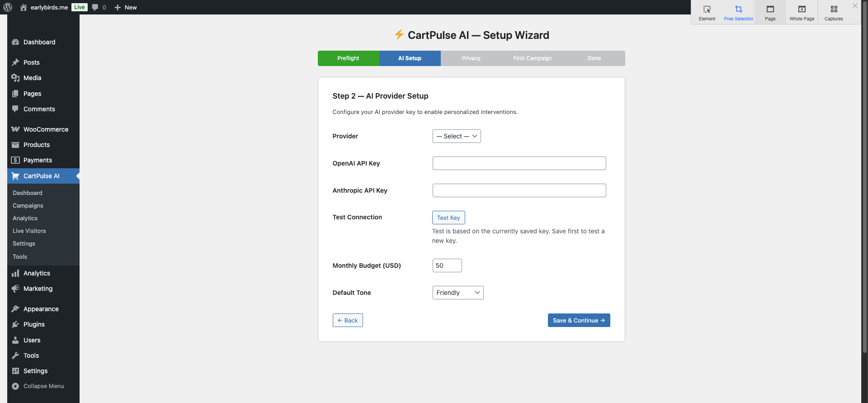Switch to the Privacy wizard step
Screen dimensions: 868x403
point(471,58)
